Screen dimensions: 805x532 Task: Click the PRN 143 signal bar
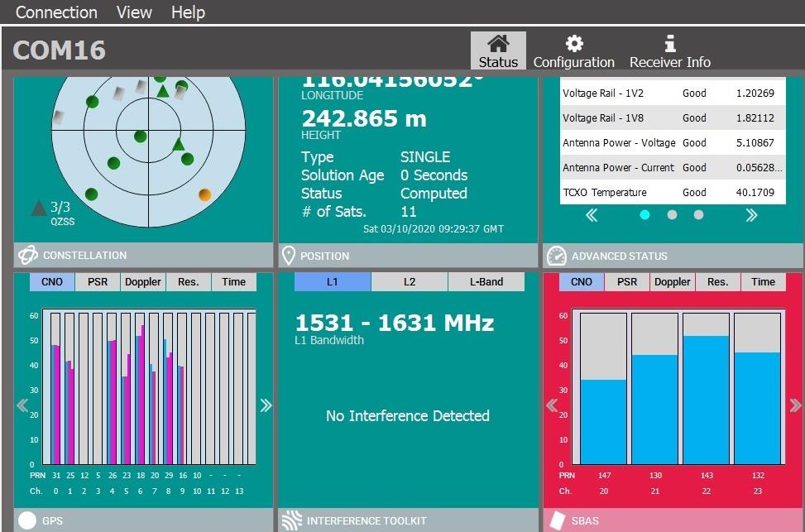coord(705,399)
